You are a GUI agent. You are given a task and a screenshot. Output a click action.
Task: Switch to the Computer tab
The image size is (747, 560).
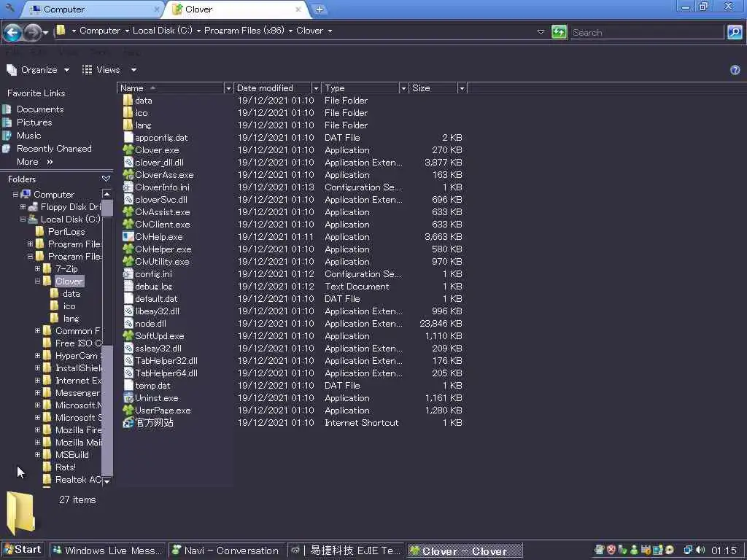(93, 9)
